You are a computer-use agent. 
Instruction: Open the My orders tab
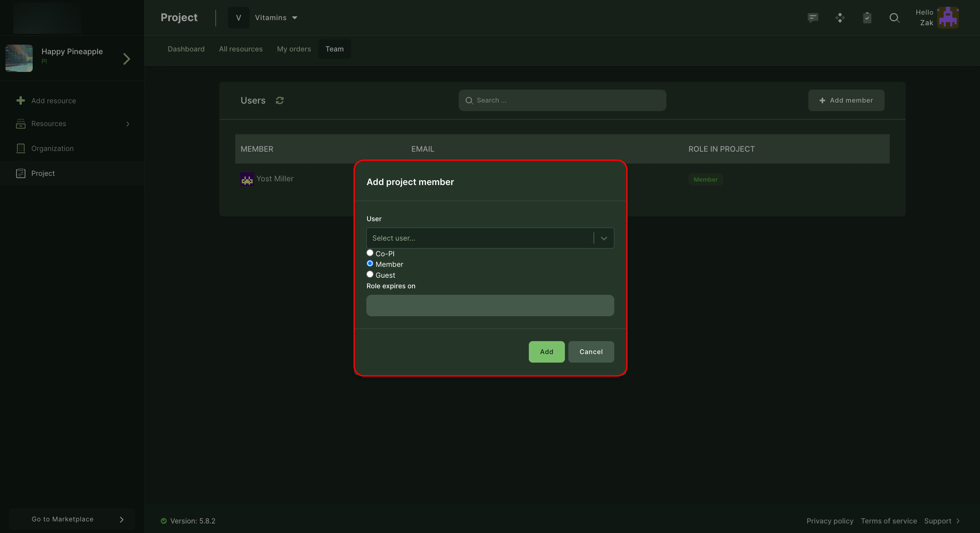pos(294,49)
